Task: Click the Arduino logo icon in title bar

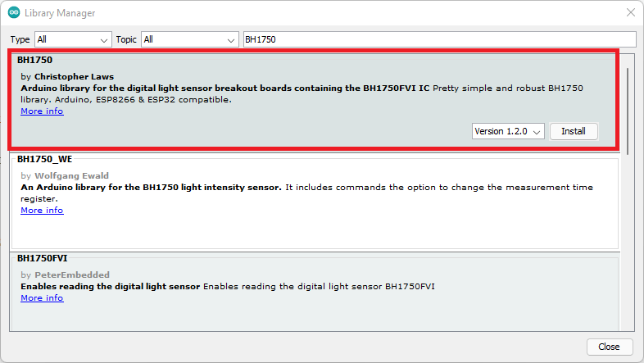Action: [14, 13]
